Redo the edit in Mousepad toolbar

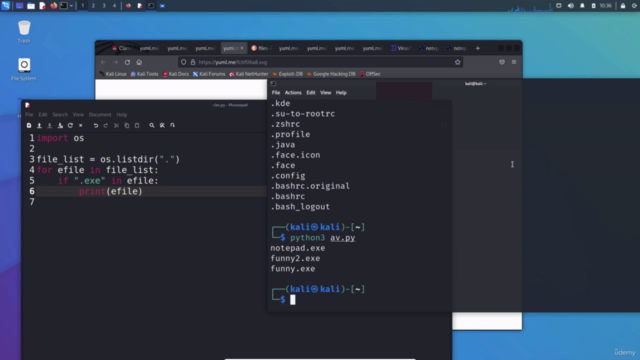106,125
